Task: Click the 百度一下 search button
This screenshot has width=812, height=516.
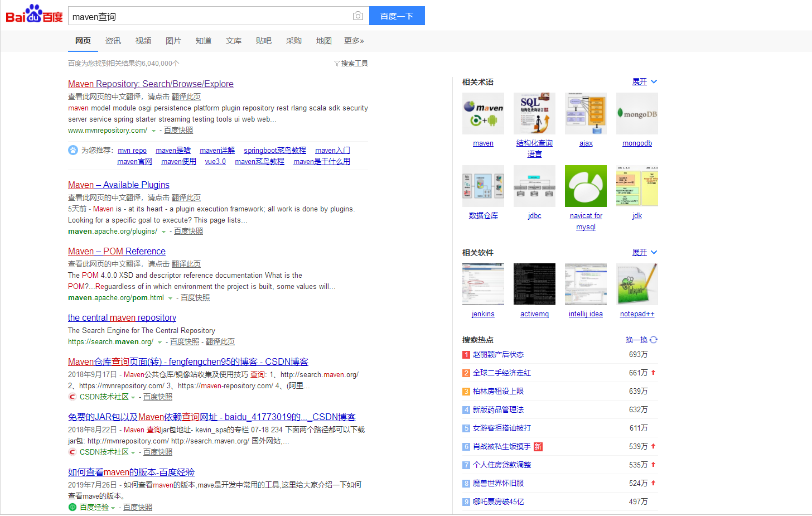Action: tap(397, 16)
